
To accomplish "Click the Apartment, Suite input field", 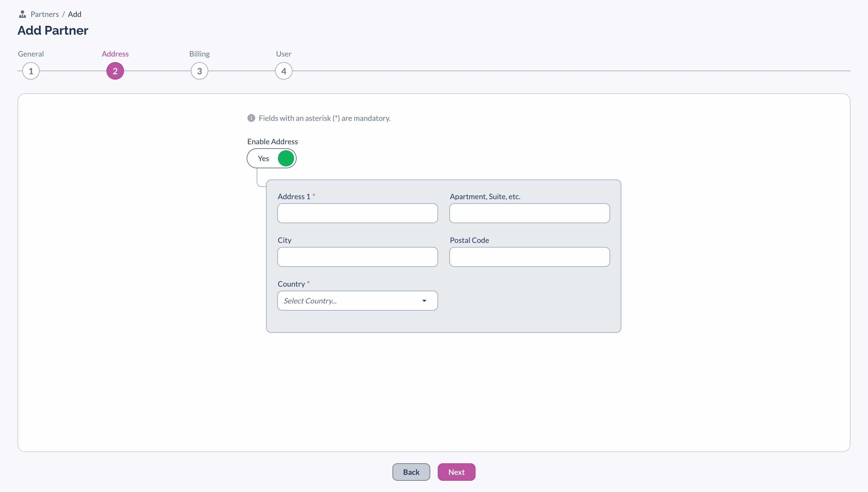I will (529, 213).
